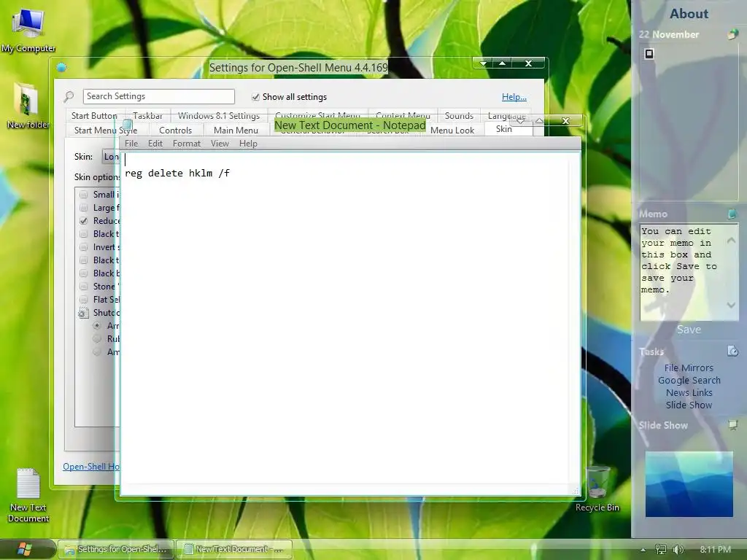Image resolution: width=747 pixels, height=560 pixels.
Task: Click the Tasks panel clock icon
Action: 732,351
